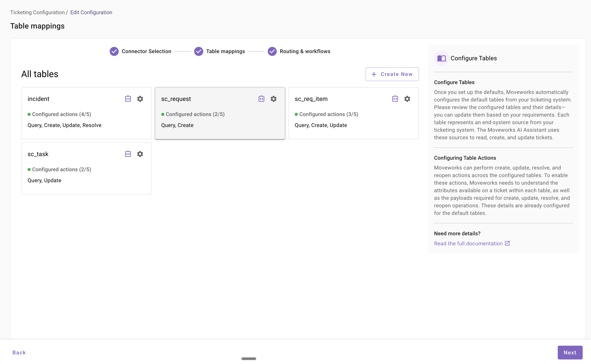The width and height of the screenshot is (591, 364).
Task: Click sc_task code editor icon
Action: coord(128,154)
